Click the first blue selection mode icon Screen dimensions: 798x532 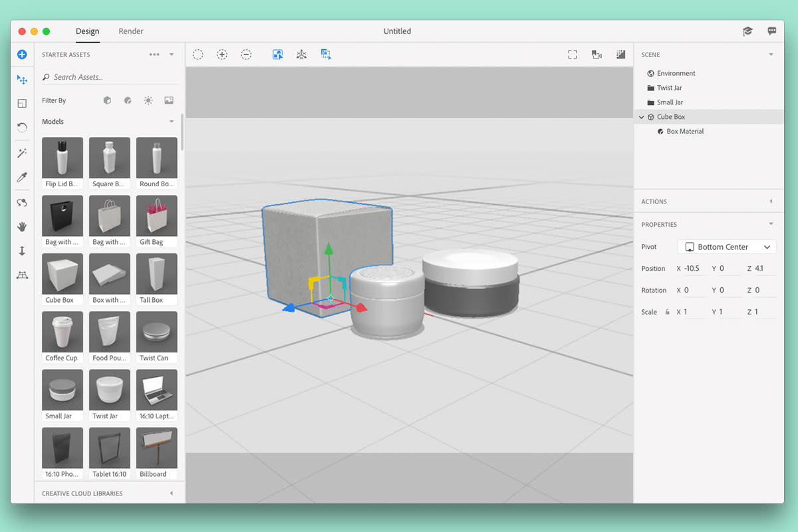coord(278,55)
